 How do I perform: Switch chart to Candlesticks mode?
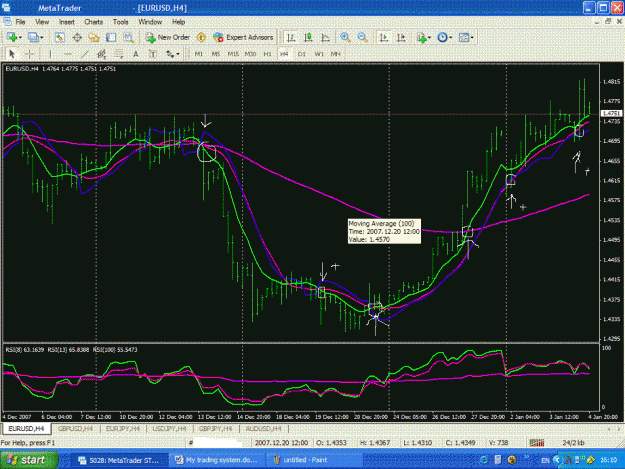click(x=308, y=37)
